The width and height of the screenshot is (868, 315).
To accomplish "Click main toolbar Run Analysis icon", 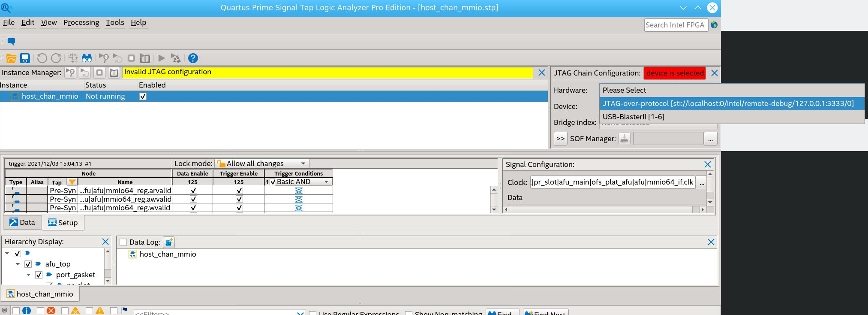I will 104,58.
